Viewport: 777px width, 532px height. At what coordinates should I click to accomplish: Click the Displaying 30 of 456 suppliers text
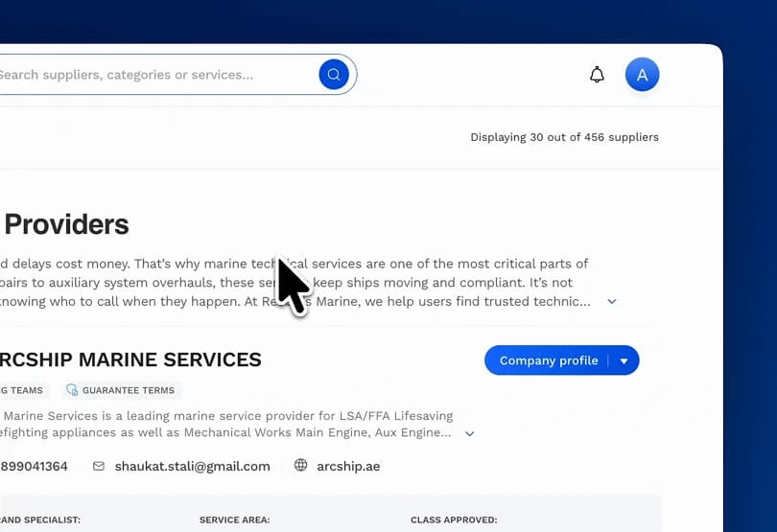564,137
